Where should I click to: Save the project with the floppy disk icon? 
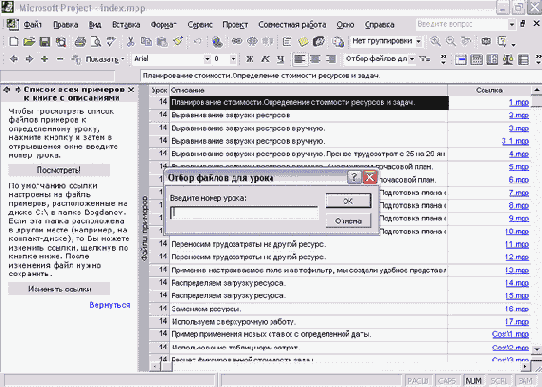pyautogui.click(x=45, y=42)
